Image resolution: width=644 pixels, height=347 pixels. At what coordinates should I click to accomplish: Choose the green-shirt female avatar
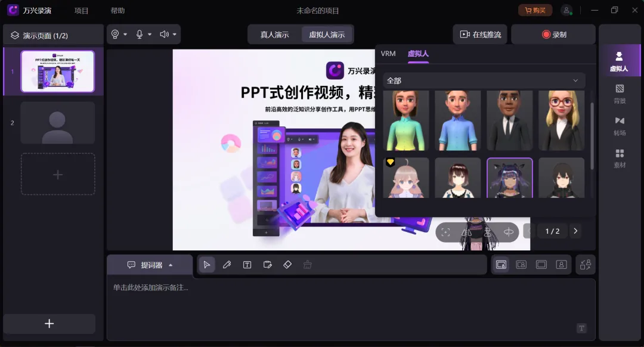(406, 120)
